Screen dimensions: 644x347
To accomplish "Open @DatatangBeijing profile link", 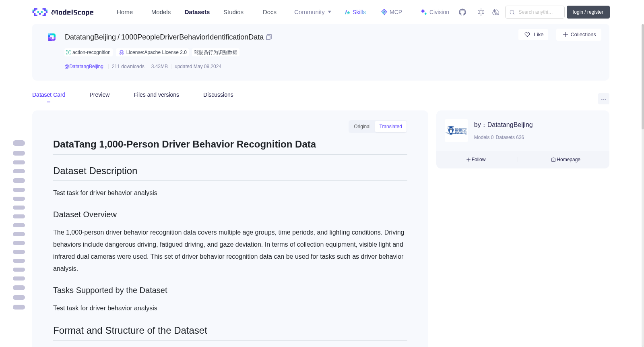I will coord(84,66).
